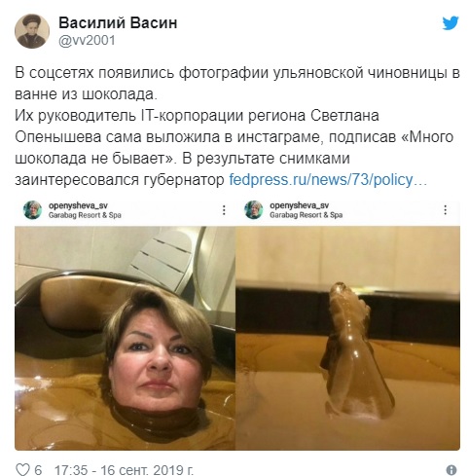Viewport: 469px width, 476px height.
Task: Click the tweet timestamp 17:35 - 16 сент. 2019
Action: tap(124, 470)
